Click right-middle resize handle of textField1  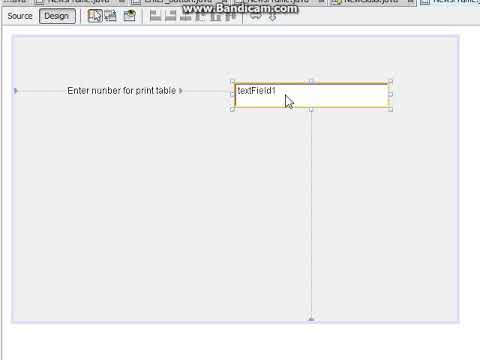pyautogui.click(x=390, y=95)
